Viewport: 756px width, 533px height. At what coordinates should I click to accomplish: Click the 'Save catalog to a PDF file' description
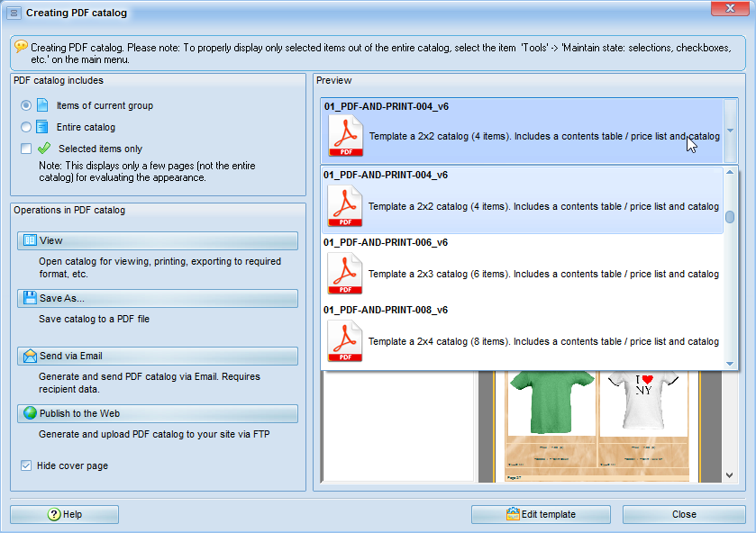(x=94, y=319)
